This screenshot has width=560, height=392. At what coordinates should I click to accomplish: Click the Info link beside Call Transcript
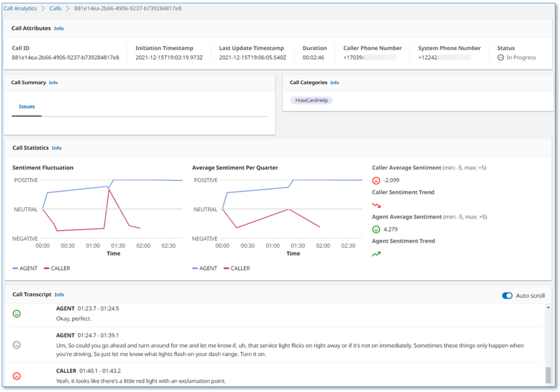pyautogui.click(x=59, y=294)
